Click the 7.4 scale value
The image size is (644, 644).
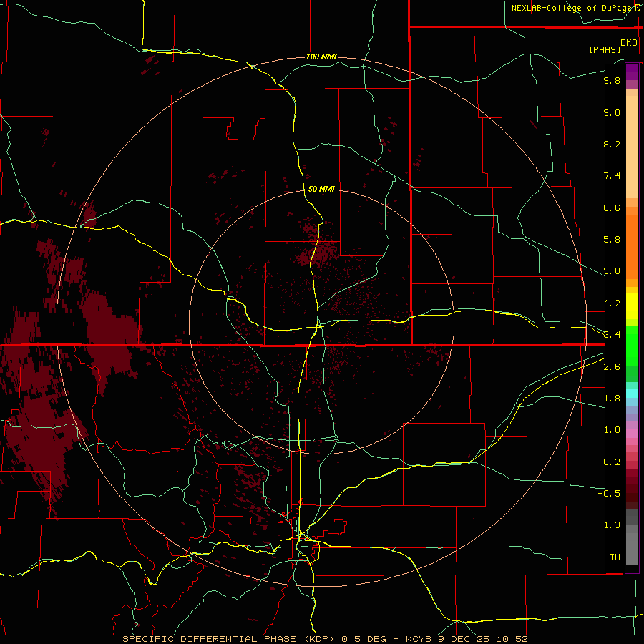(x=612, y=176)
